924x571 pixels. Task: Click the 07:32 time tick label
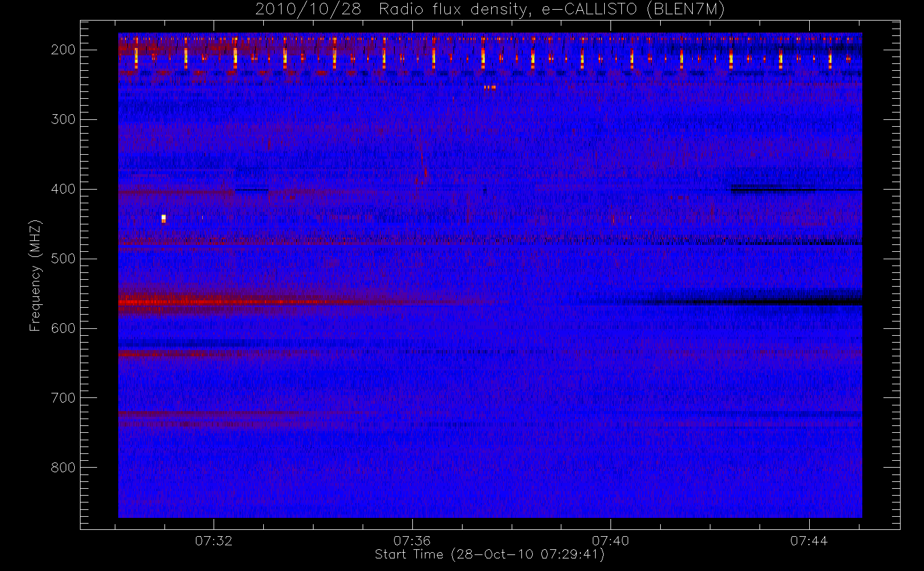click(x=214, y=541)
